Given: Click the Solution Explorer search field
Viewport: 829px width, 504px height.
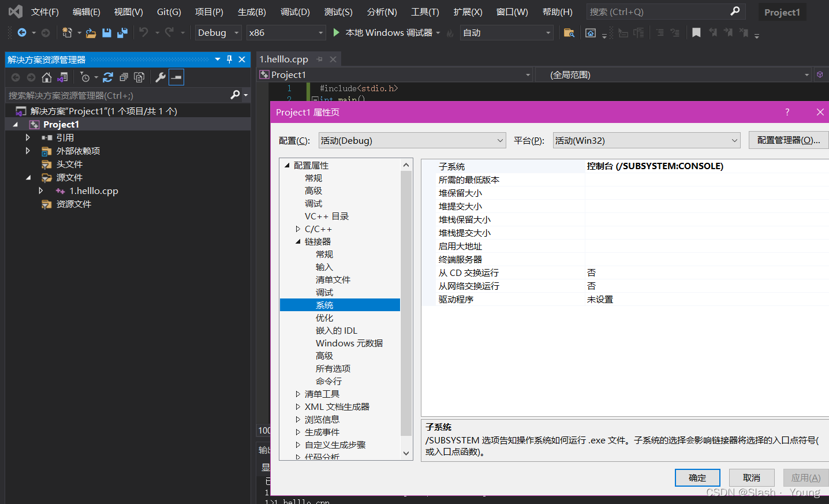Looking at the screenshot, I should pyautogui.click(x=118, y=95).
